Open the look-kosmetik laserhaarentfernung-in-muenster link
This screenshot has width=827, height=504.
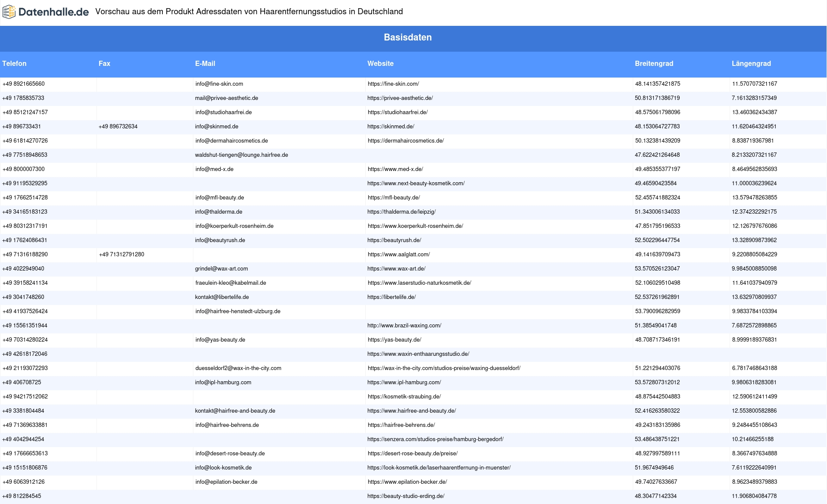439,468
